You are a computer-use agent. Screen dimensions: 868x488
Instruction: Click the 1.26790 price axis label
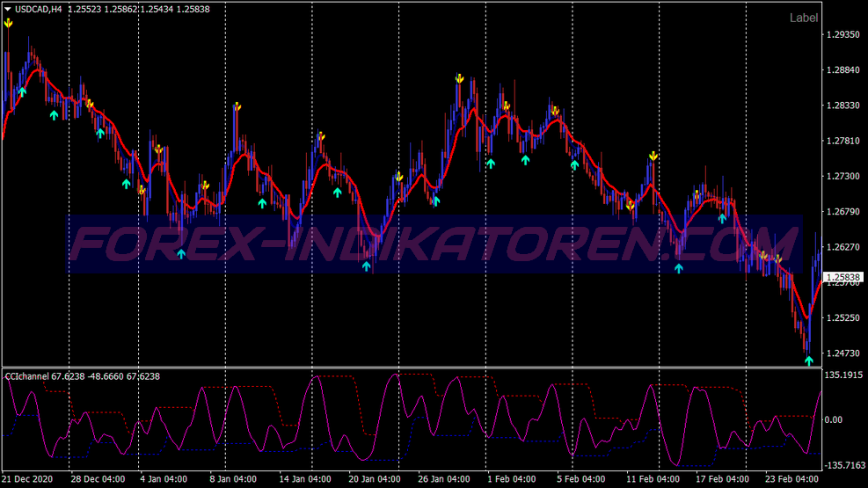click(x=842, y=212)
